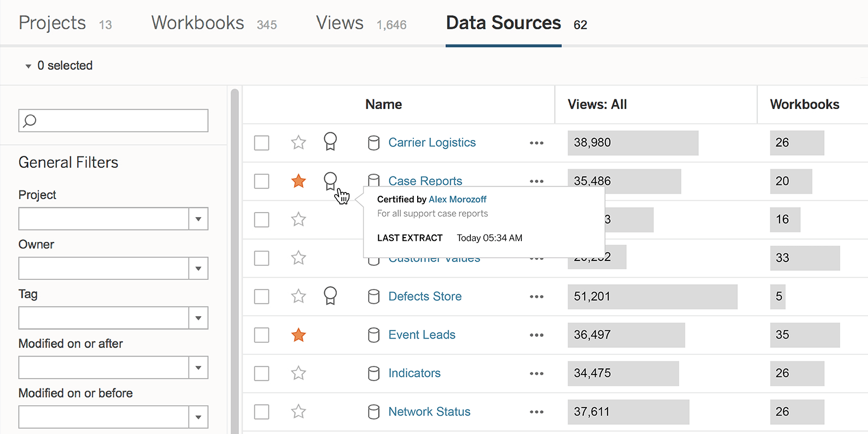Star the Indicators data source

coord(298,373)
